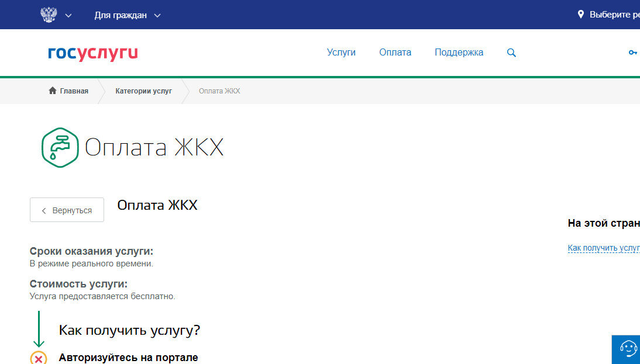Screen dimensions: 640x364
Task: Click the На этой странице sidebar heading
Action: [x=604, y=223]
